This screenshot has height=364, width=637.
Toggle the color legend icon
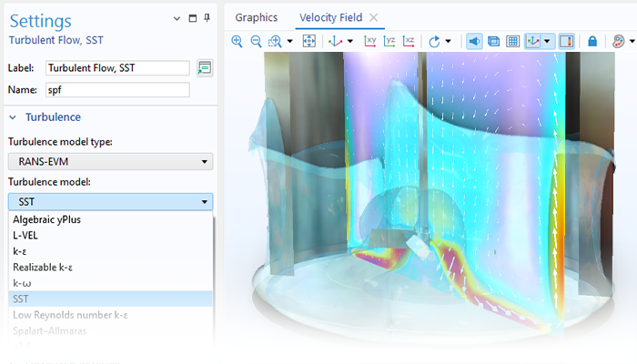566,41
